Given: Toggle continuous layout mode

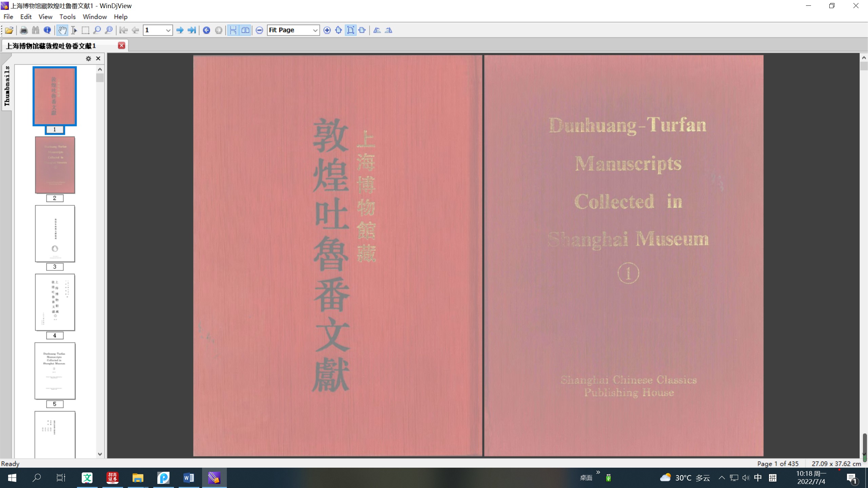Looking at the screenshot, I should [233, 30].
